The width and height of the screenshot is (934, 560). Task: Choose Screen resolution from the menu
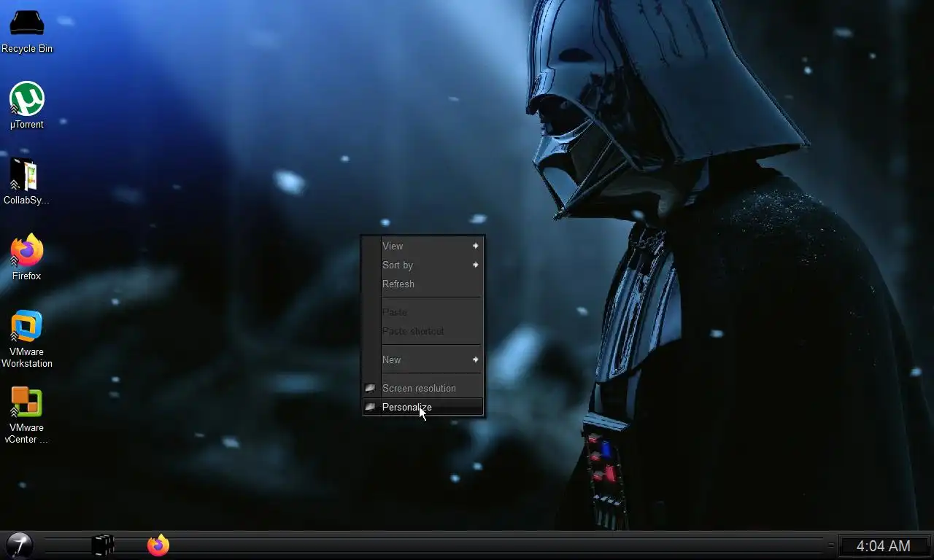[422, 388]
